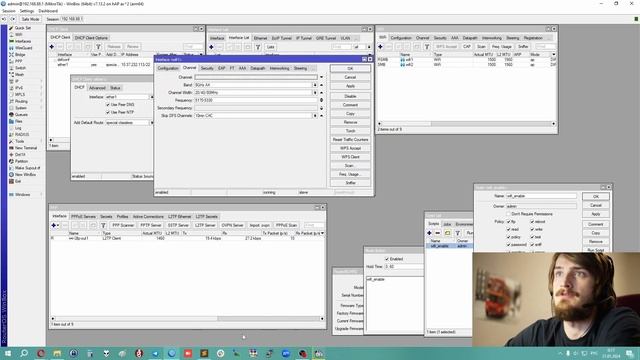This screenshot has height=360, width=640.
Task: Open RADIUS in the sidebar
Action: pyautogui.click(x=22, y=134)
